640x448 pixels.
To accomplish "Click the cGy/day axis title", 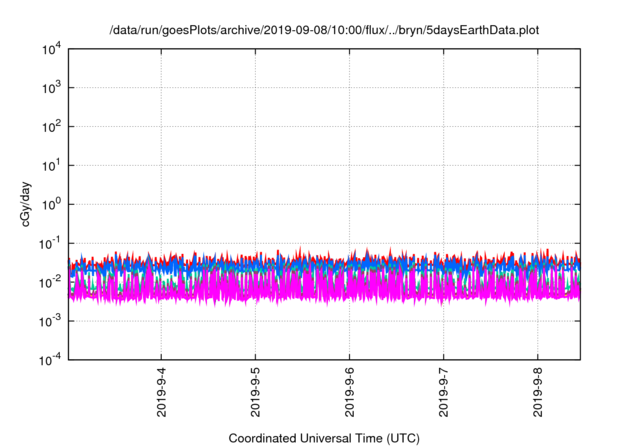I will pyautogui.click(x=25, y=204).
